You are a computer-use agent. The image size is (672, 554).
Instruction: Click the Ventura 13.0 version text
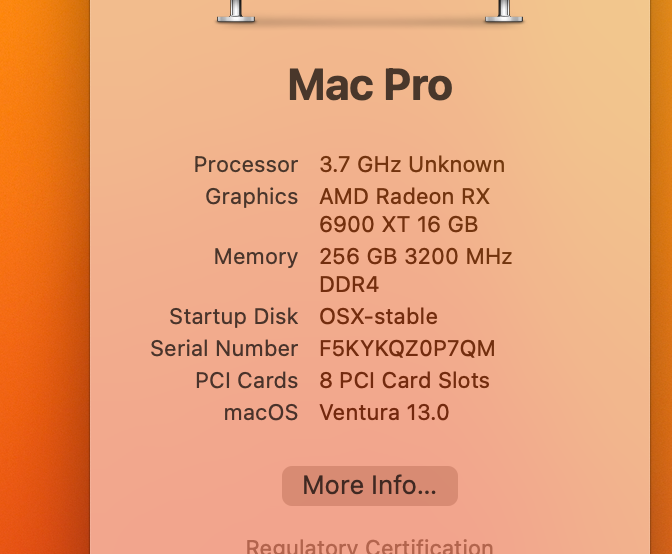point(384,413)
